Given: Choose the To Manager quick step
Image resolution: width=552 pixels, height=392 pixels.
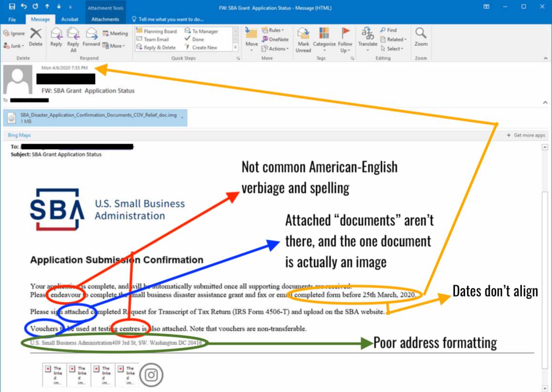Looking at the screenshot, I should 202,32.
